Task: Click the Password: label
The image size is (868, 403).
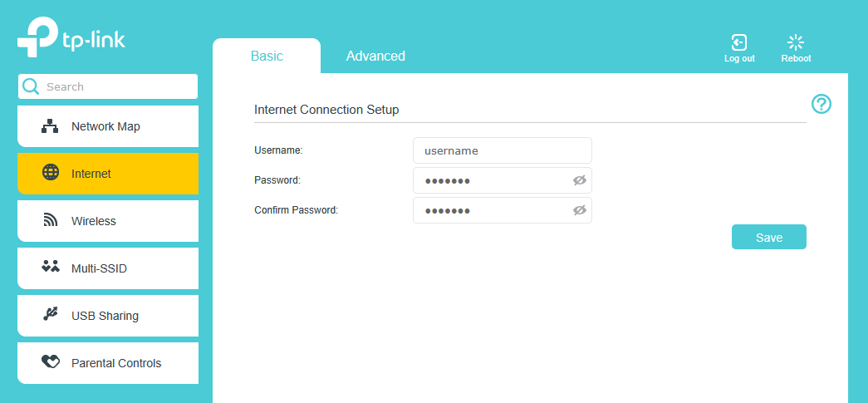Action: coord(277,180)
